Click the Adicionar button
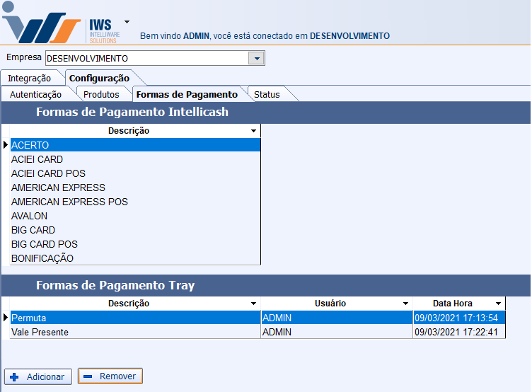The width and height of the screenshot is (532, 392). click(x=38, y=376)
